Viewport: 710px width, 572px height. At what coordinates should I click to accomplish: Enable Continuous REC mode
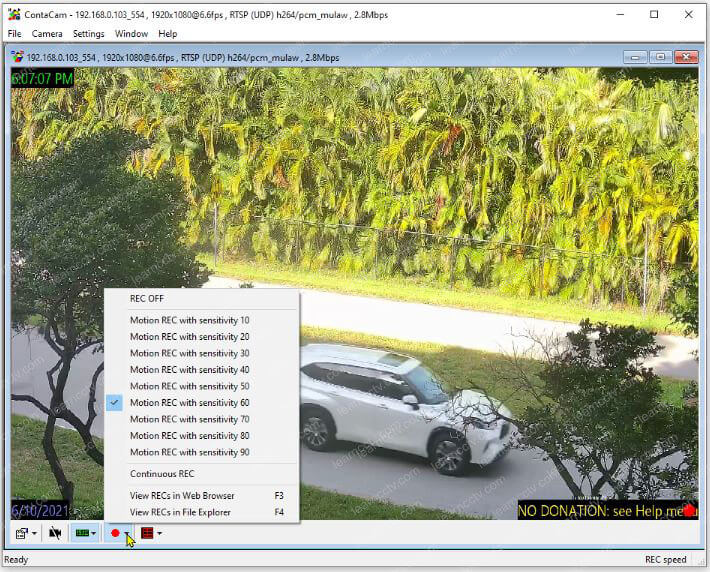[162, 474]
